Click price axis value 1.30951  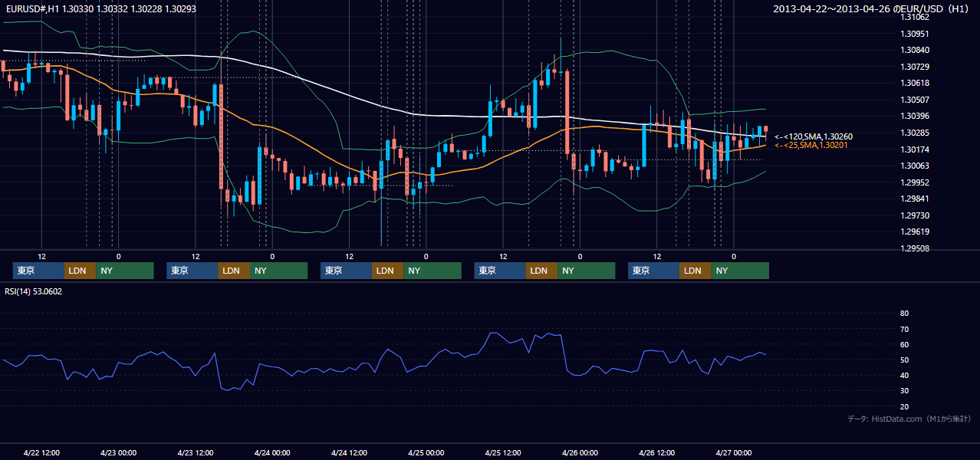(x=915, y=34)
